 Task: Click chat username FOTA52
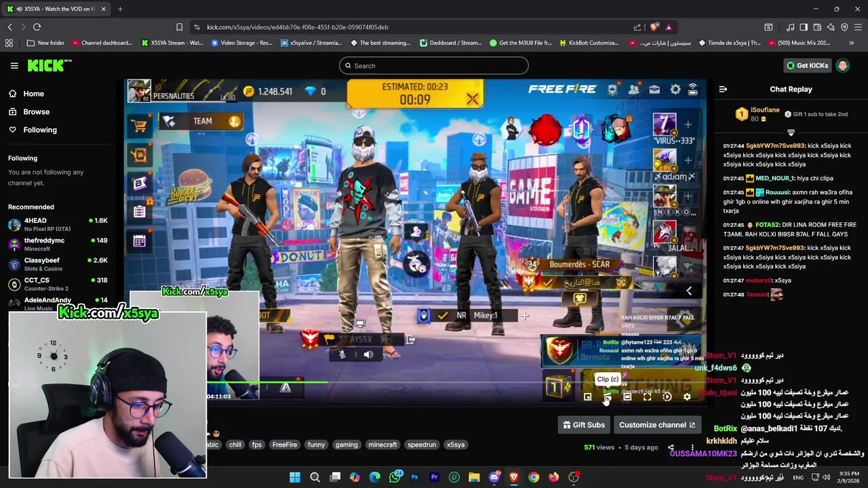(x=768, y=225)
